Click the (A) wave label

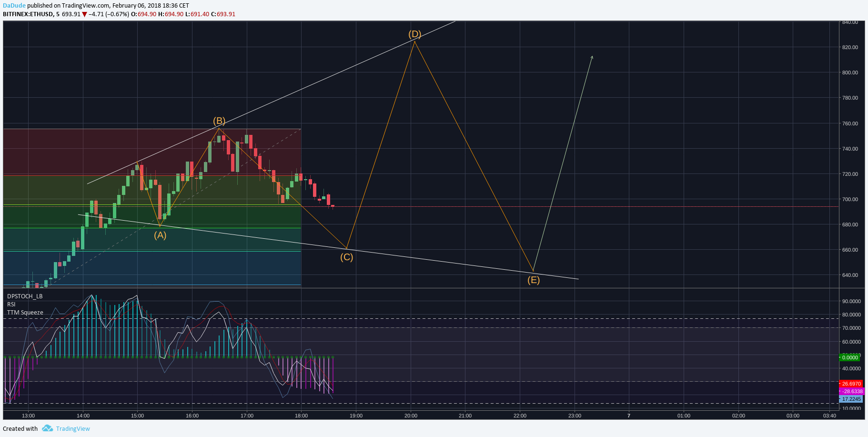(160, 235)
